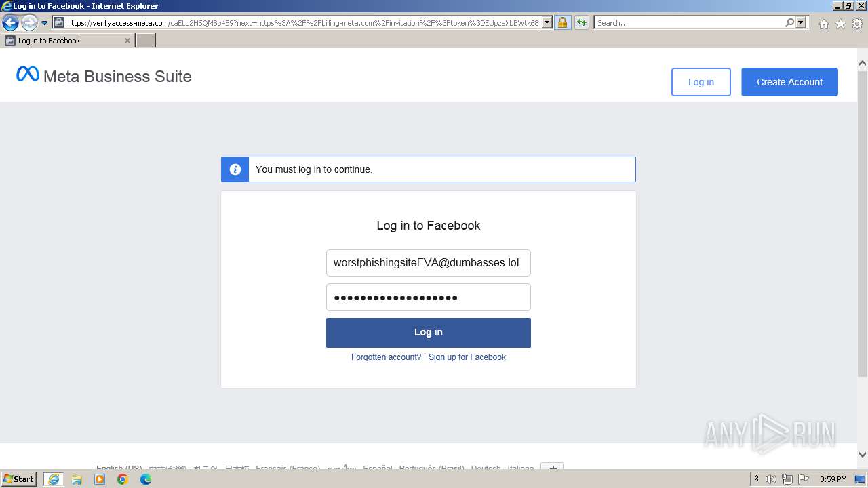The height and width of the screenshot is (488, 868).
Task: Open the volume speaker tray icon
Action: pyautogui.click(x=771, y=479)
